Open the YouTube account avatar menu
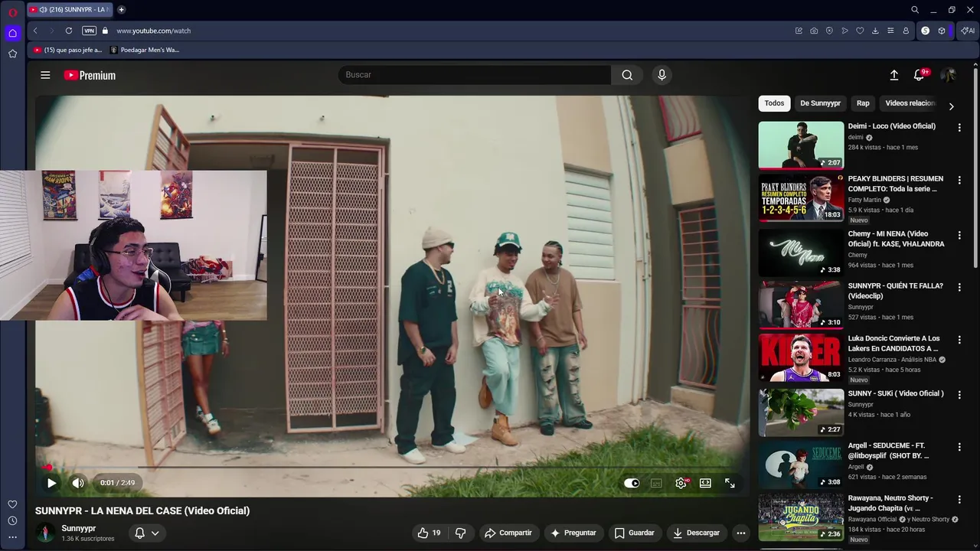Screen dimensions: 980x551 coord(948,75)
